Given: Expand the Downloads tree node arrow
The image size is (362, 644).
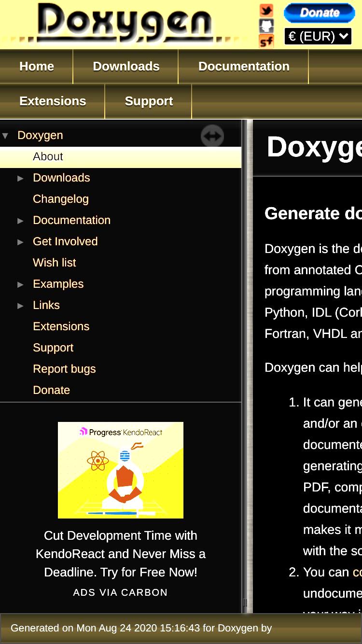Looking at the screenshot, I should pos(20,178).
